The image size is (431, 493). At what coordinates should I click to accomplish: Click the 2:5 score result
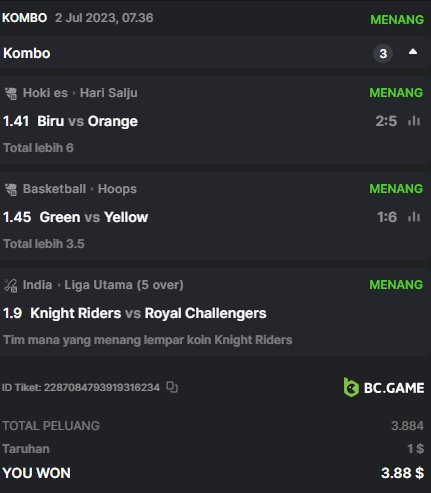pos(386,121)
